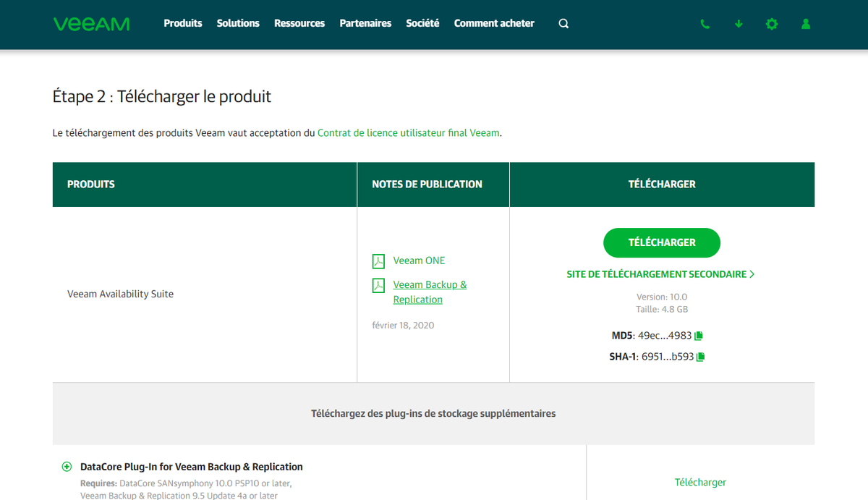Open the Comment acheter menu
This screenshot has height=500, width=868.
pyautogui.click(x=494, y=23)
